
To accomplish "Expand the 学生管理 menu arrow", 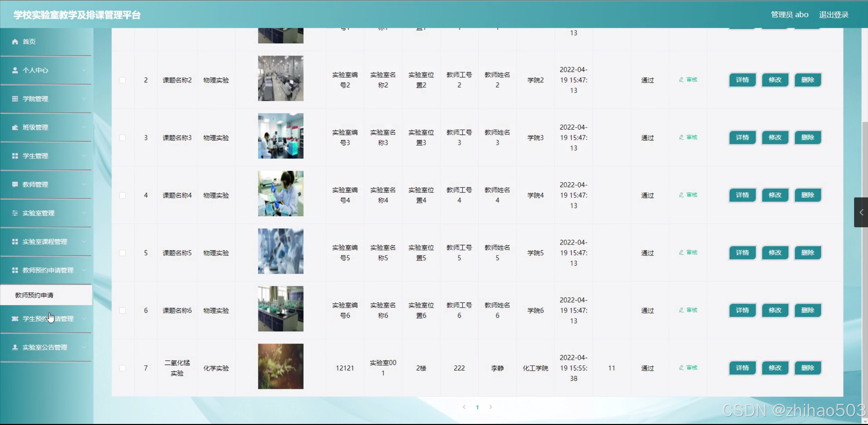I will pos(84,156).
